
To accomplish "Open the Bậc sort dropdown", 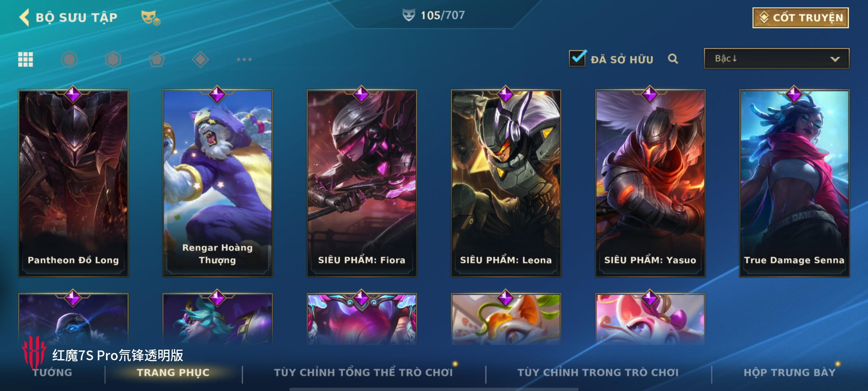I will click(x=776, y=59).
